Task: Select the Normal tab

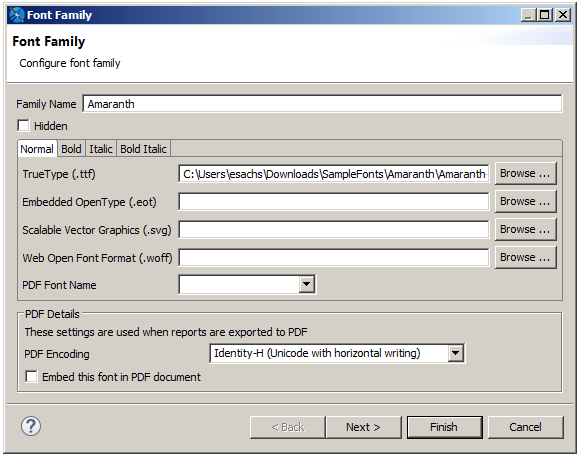Action: coord(37,149)
